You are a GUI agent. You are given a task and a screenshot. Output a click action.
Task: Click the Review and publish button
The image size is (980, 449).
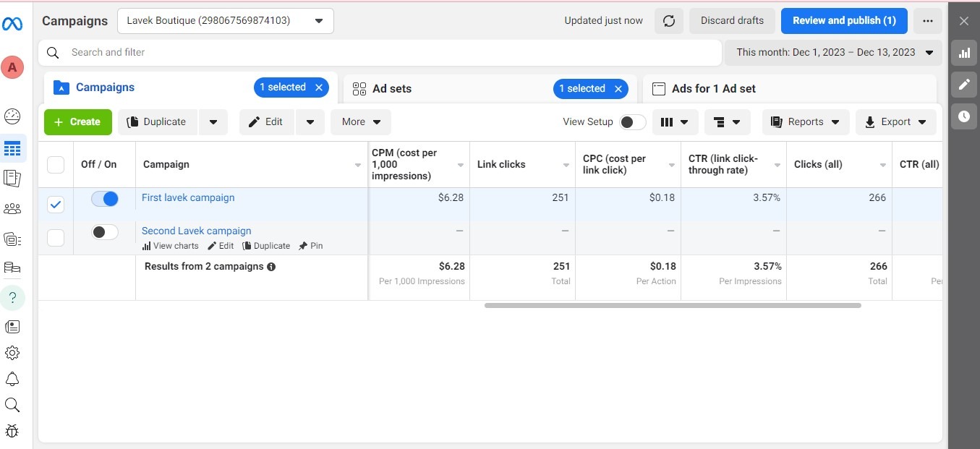(x=844, y=21)
